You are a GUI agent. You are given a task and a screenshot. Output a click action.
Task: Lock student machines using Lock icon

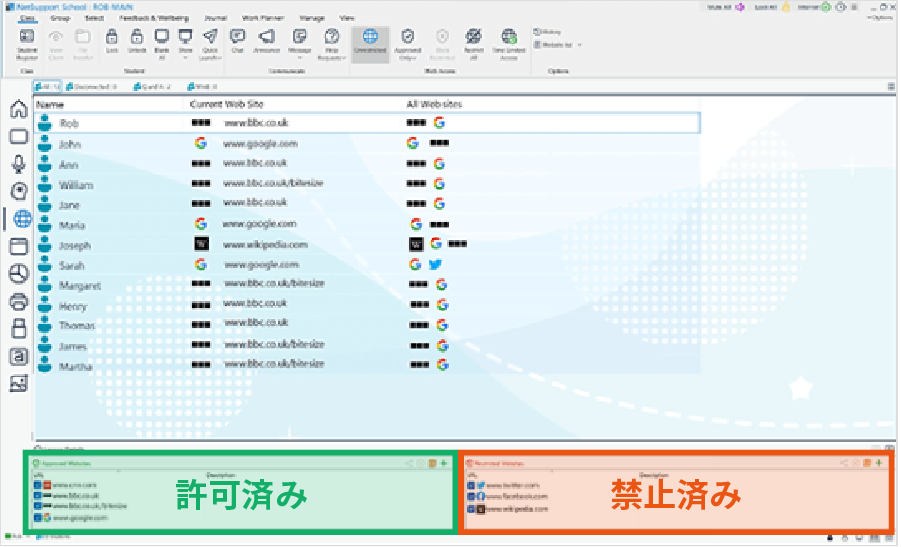tap(111, 41)
